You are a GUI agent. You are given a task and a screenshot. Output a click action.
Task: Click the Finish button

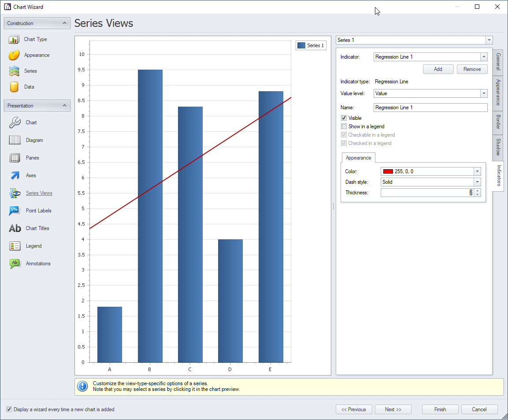click(440, 409)
